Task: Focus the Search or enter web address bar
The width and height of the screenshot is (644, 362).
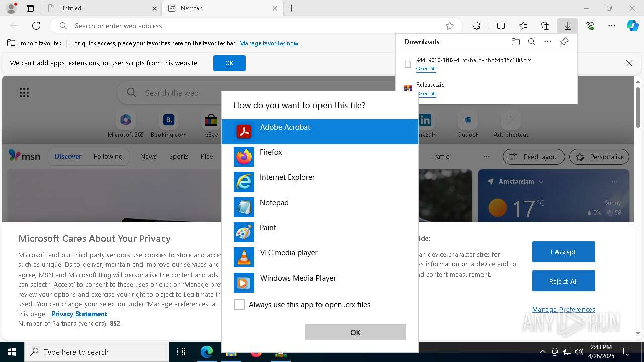Action: pos(257,26)
